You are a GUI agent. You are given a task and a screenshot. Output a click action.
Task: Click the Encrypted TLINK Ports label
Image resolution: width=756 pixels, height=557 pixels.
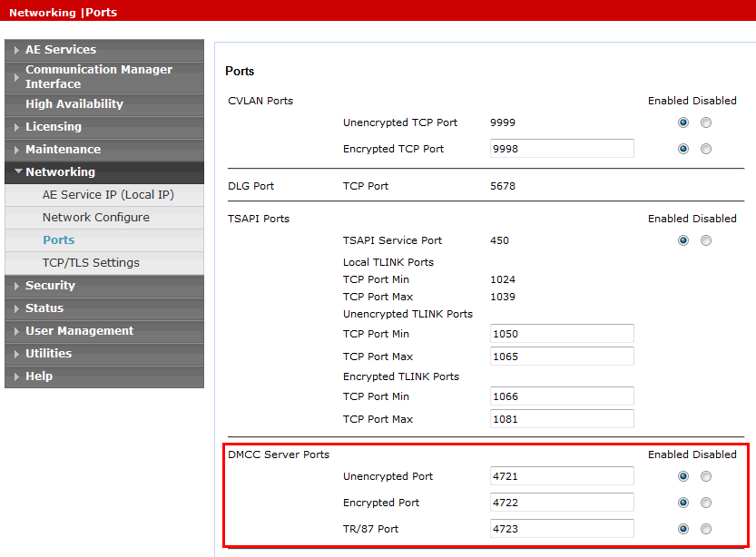tap(401, 376)
